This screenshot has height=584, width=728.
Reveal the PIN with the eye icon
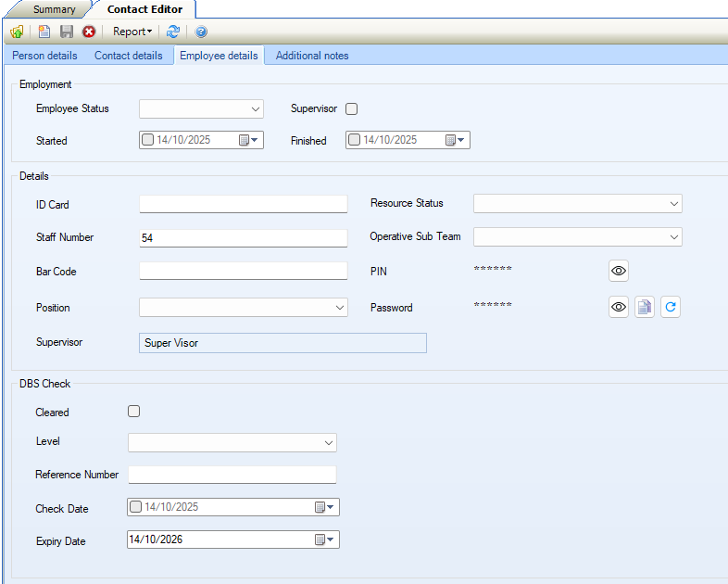pyautogui.click(x=619, y=271)
